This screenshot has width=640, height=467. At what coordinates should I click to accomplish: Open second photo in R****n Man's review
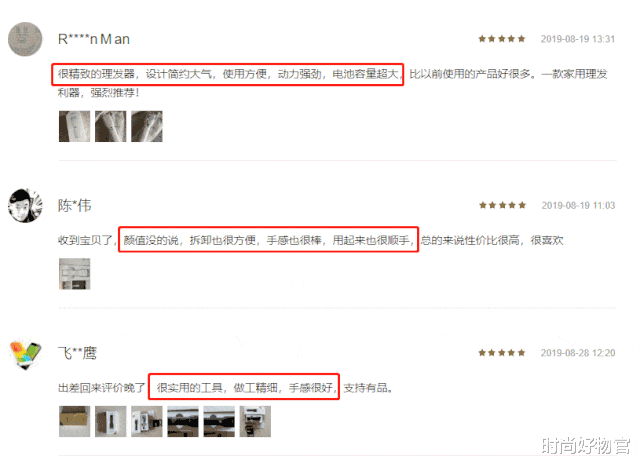pyautogui.click(x=111, y=126)
